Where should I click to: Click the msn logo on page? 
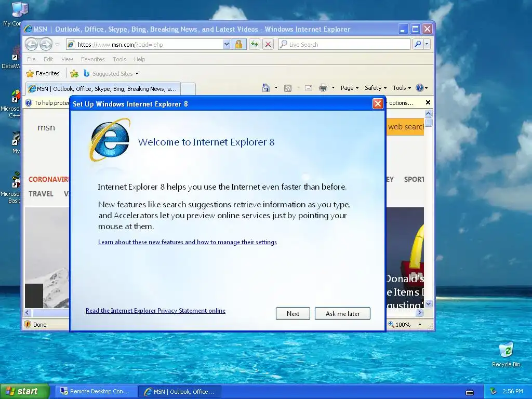(x=46, y=128)
